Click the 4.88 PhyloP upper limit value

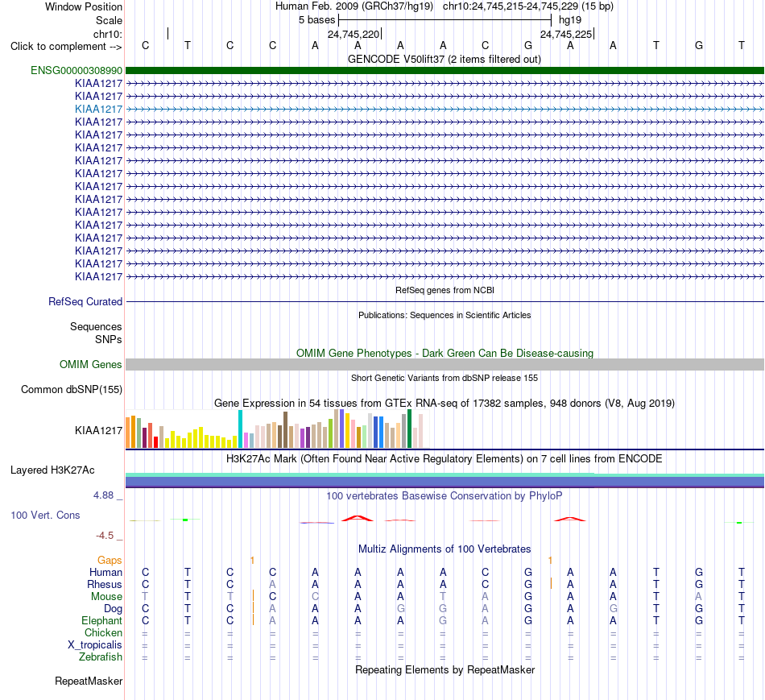[103, 495]
